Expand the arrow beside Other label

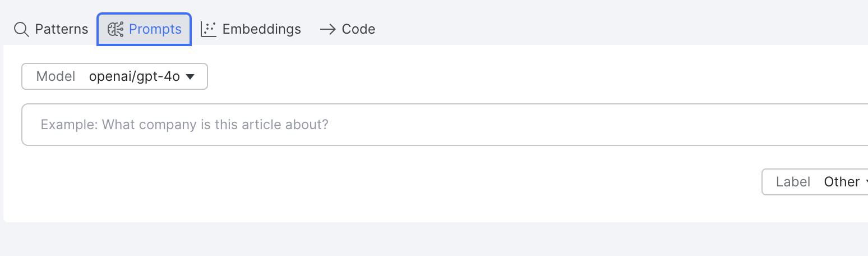[x=866, y=182]
